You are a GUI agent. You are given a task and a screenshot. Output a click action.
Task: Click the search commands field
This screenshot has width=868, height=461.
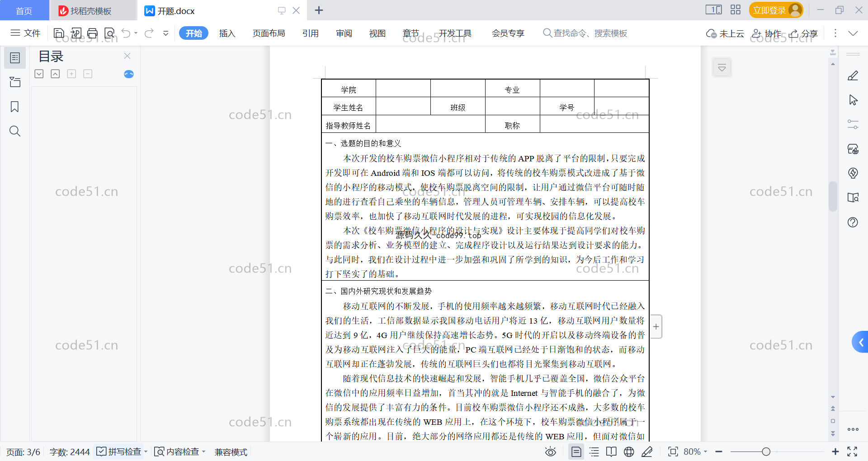(x=585, y=33)
